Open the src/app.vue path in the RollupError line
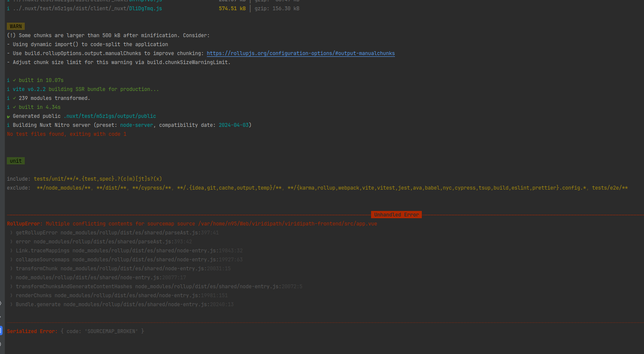Viewport: 644px width, 354px height. click(288, 224)
